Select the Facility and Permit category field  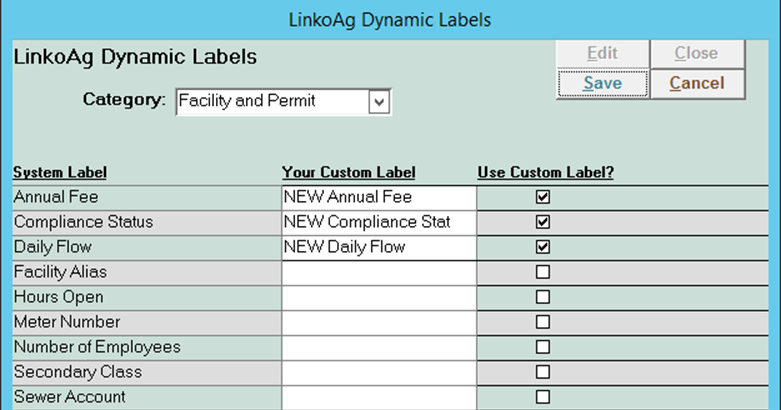(283, 102)
